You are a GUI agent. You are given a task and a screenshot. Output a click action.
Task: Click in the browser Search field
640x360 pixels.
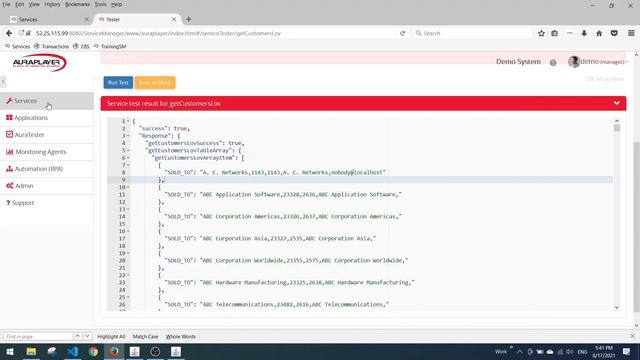[473, 33]
